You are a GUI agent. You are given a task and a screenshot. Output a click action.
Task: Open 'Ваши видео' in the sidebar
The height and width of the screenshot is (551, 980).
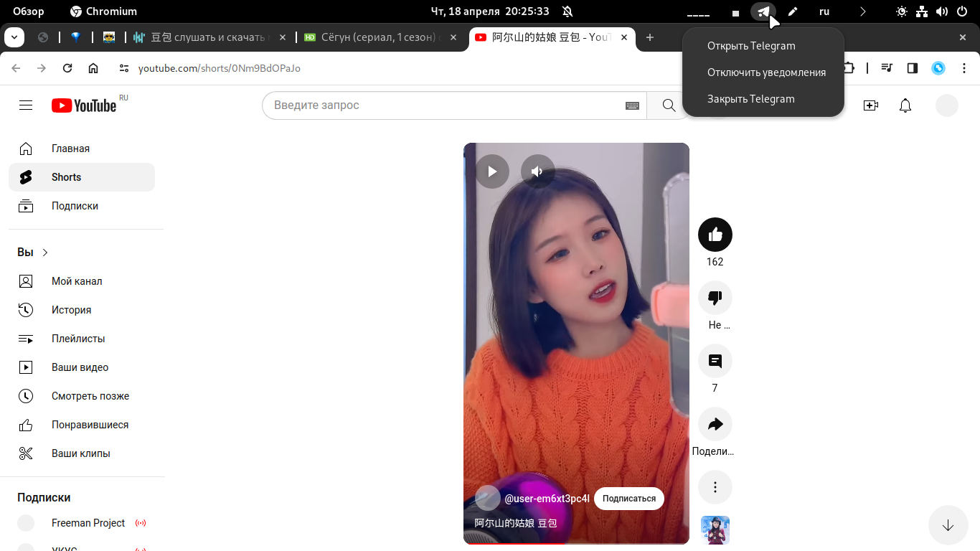click(x=82, y=367)
